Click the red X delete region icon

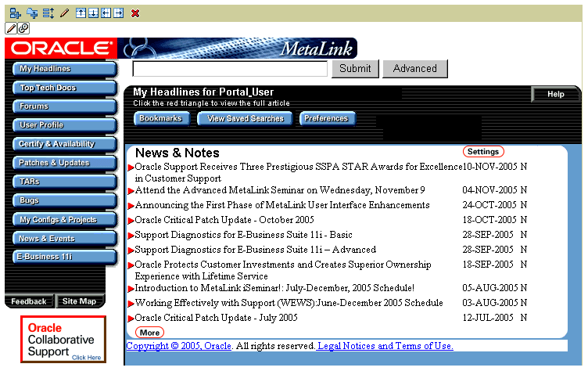pos(135,13)
